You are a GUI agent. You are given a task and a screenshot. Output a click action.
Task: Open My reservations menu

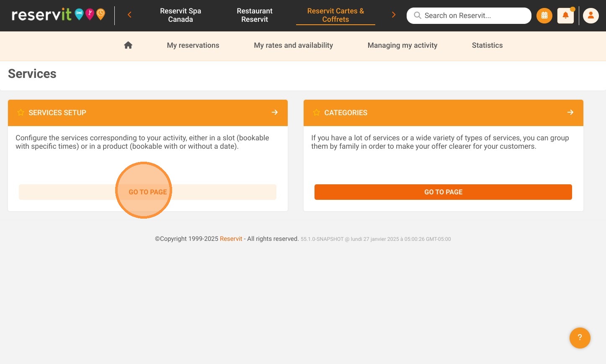(193, 45)
